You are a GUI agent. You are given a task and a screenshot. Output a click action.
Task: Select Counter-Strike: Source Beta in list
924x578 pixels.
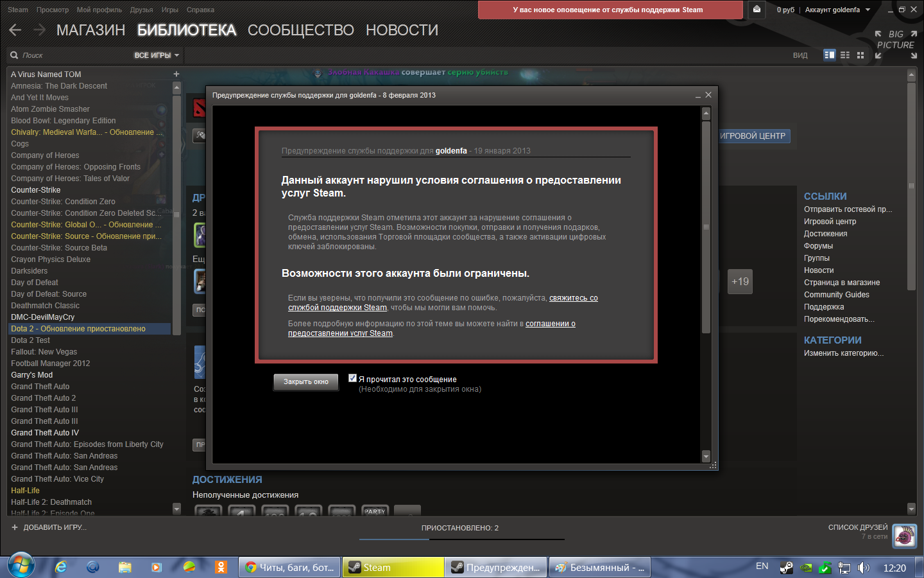coord(90,248)
